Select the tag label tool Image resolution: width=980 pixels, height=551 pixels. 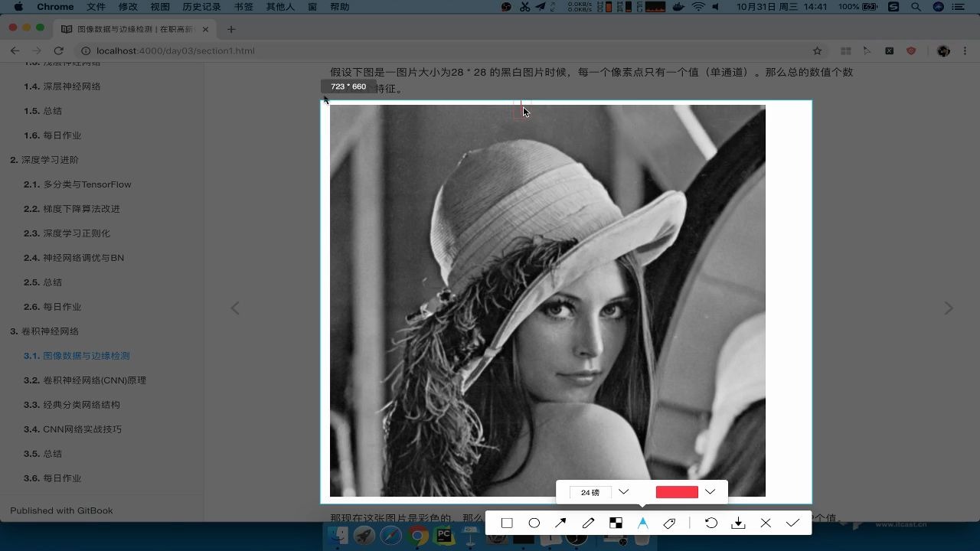(669, 523)
